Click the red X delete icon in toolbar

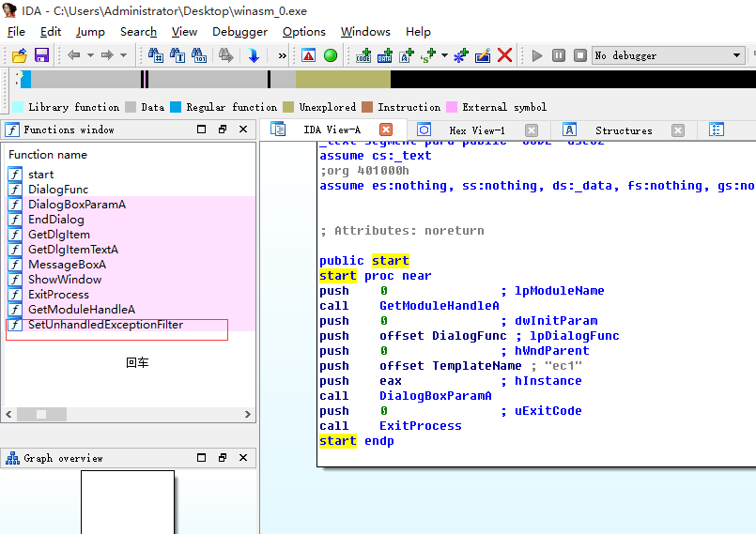click(x=505, y=55)
